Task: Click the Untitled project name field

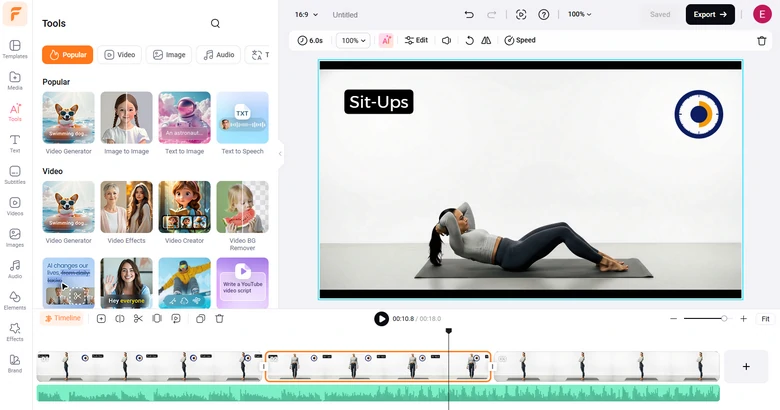Action: point(345,15)
